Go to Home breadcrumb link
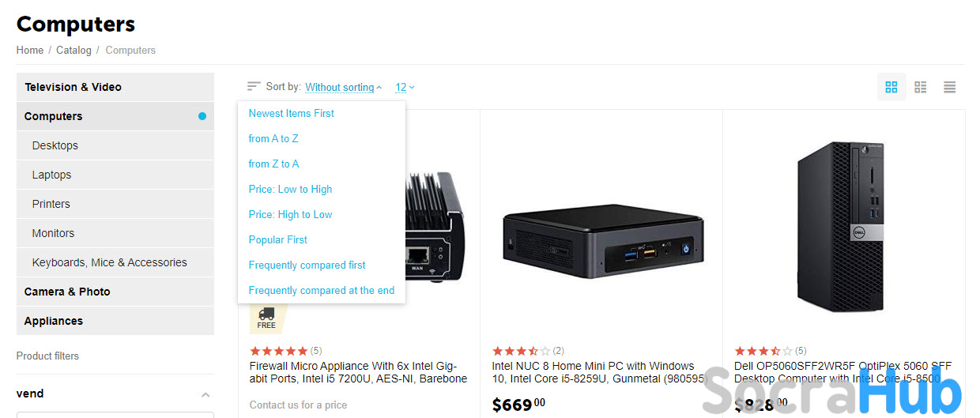The height and width of the screenshot is (418, 980). click(x=30, y=50)
